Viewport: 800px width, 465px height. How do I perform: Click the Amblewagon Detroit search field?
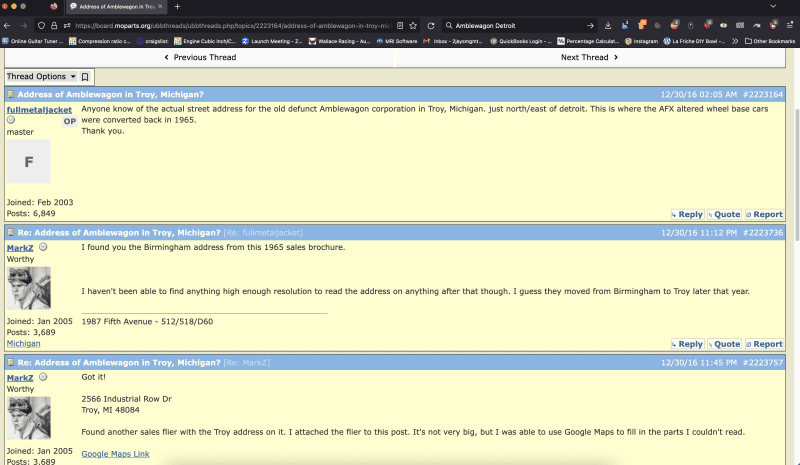[518, 26]
